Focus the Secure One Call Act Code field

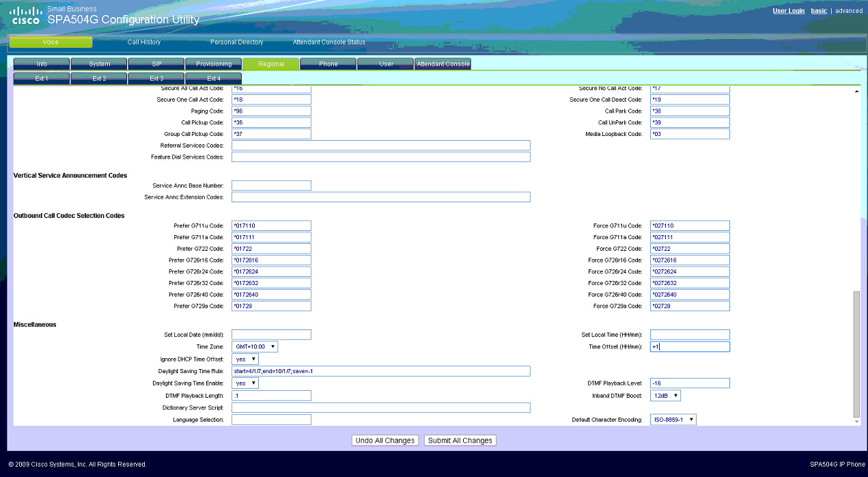pos(272,100)
